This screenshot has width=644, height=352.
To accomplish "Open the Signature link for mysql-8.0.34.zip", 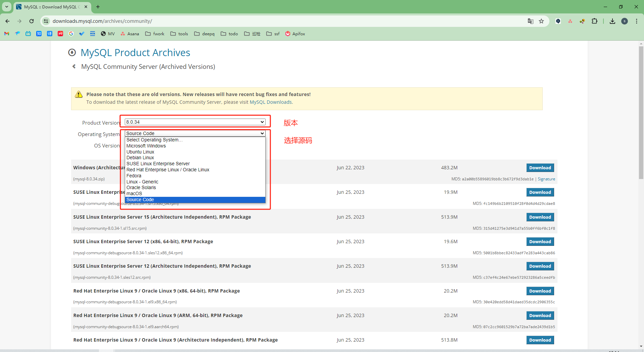I will (x=546, y=179).
